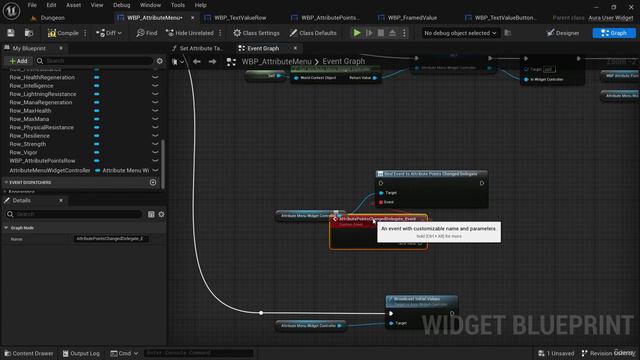Open Class Defaults
The image size is (640, 360).
click(x=313, y=33)
